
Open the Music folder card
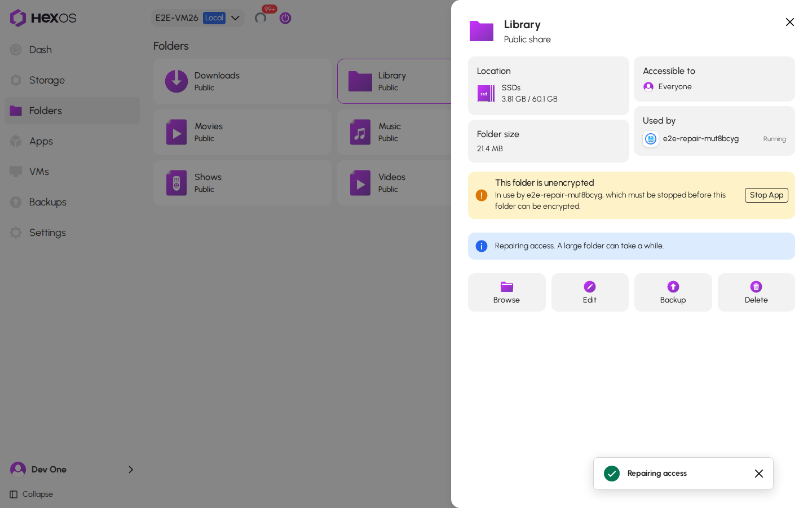click(394, 132)
